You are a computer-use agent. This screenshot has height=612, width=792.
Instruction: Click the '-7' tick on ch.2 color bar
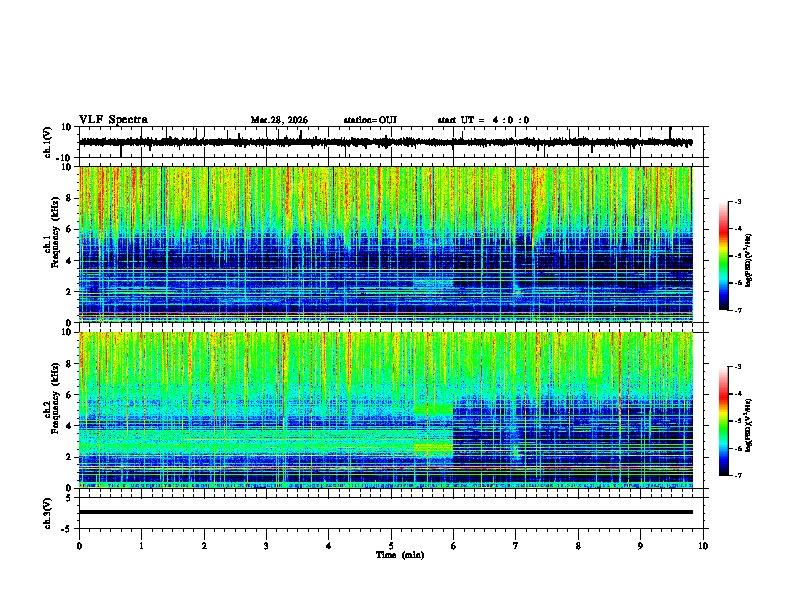click(x=737, y=476)
